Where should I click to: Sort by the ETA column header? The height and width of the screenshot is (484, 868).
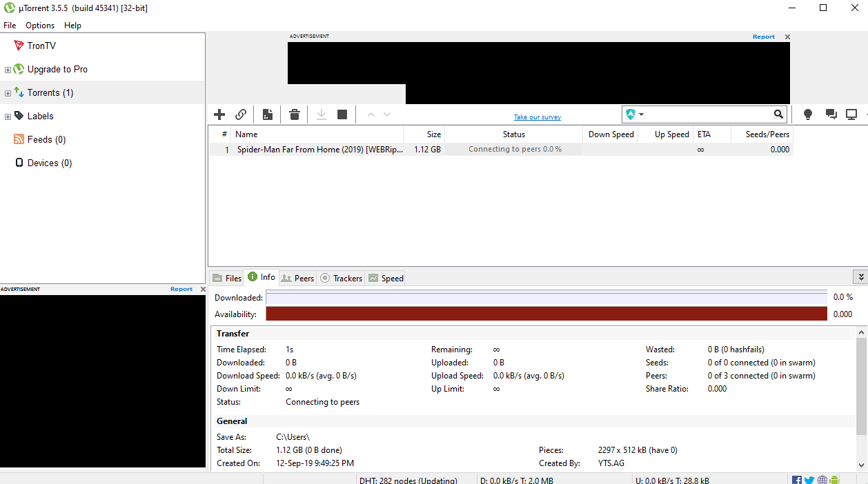coord(712,134)
